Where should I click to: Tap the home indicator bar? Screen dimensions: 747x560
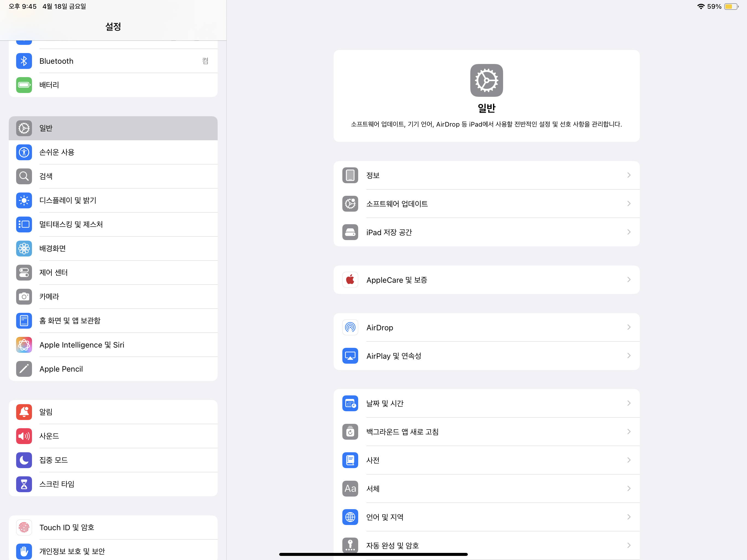coord(373,554)
